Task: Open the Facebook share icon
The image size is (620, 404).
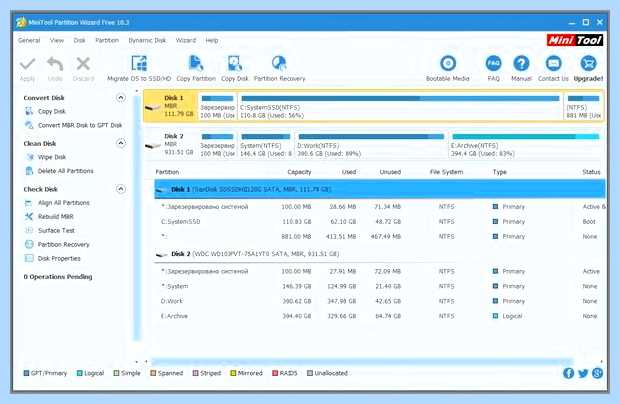Action: point(568,373)
